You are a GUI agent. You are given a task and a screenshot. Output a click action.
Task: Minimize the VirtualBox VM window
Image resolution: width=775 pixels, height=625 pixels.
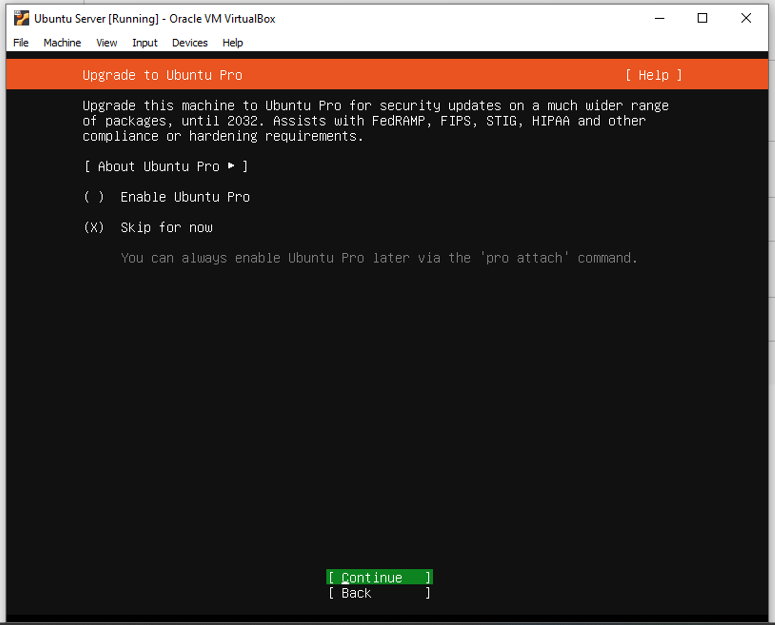(659, 18)
